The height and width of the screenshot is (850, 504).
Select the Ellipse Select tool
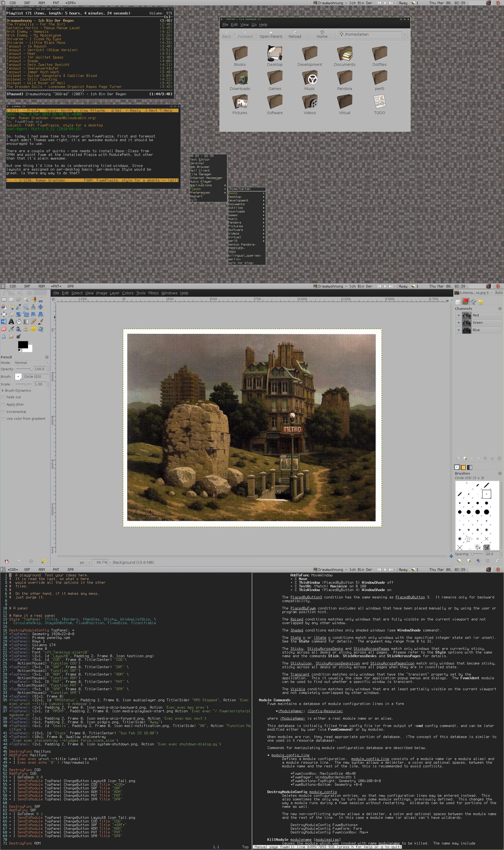click(11, 300)
